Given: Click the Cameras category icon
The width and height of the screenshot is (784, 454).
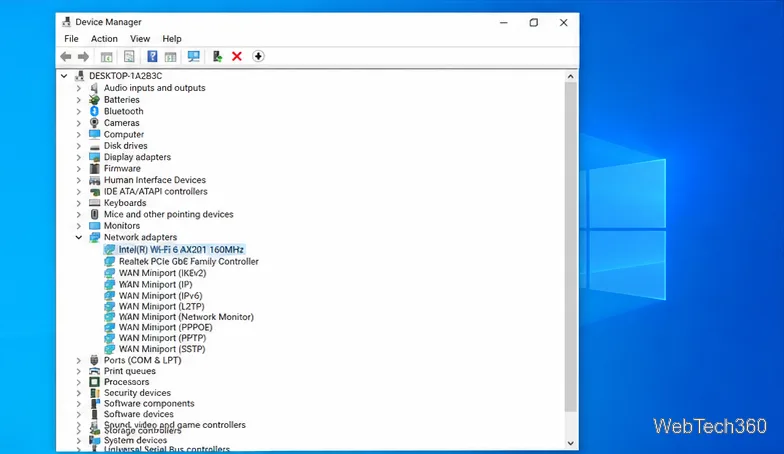Looking at the screenshot, I should [x=94, y=122].
